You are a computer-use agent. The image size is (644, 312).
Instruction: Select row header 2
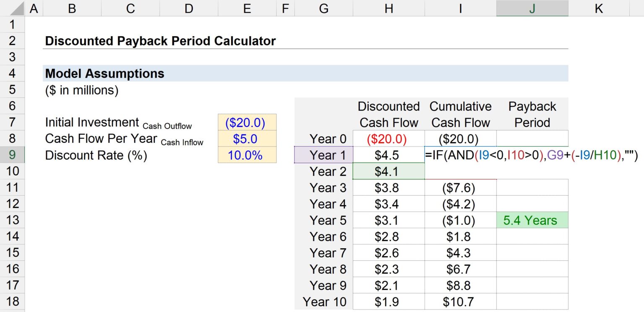(x=13, y=41)
